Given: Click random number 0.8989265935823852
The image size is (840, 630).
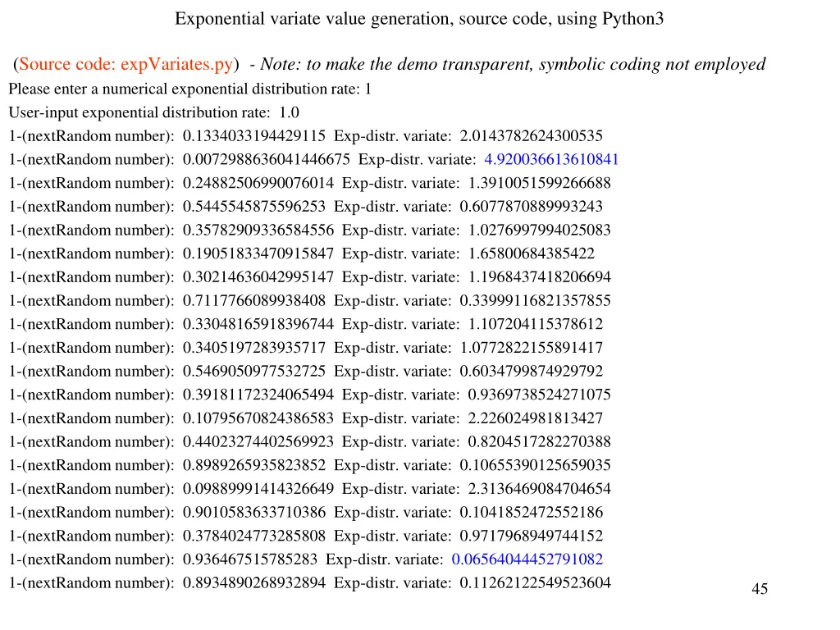Looking at the screenshot, I should click(254, 465).
